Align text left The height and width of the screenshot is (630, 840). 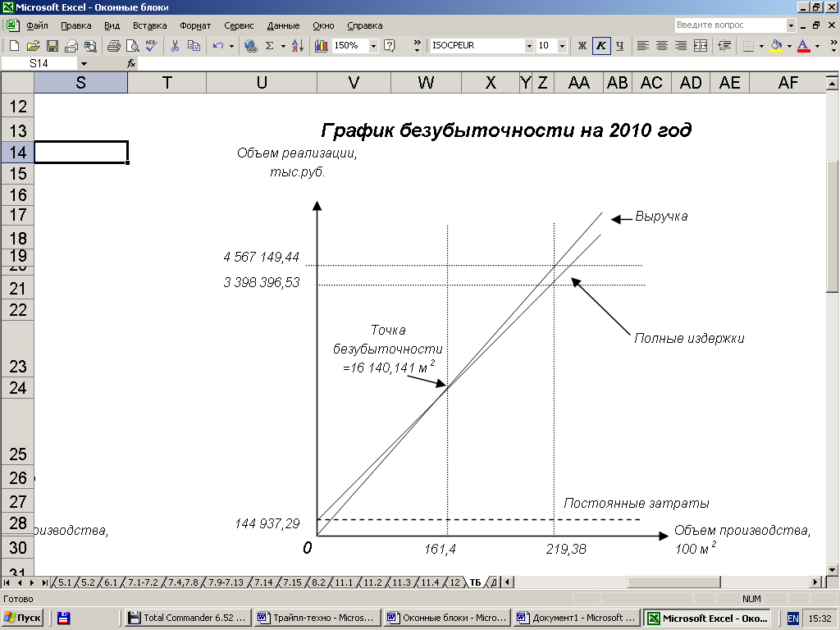pyautogui.click(x=643, y=46)
